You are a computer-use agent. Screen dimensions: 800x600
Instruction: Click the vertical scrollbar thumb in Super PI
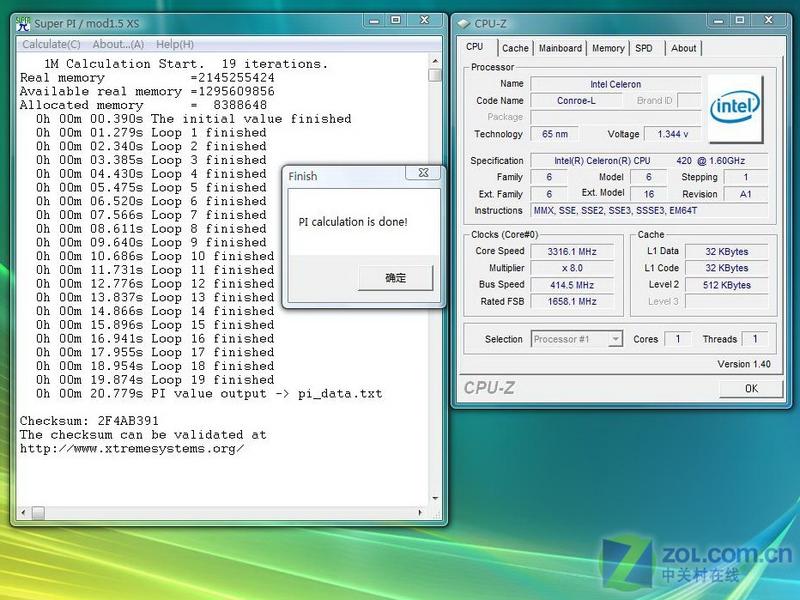[x=435, y=75]
